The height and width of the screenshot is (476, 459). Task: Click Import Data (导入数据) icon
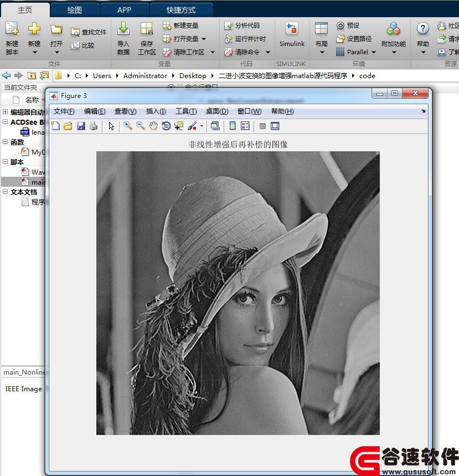[123, 28]
